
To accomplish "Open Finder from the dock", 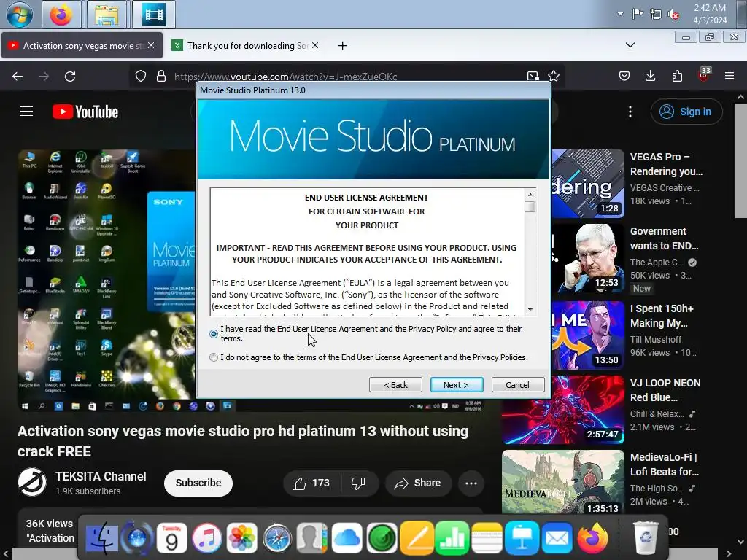I will coord(102,538).
